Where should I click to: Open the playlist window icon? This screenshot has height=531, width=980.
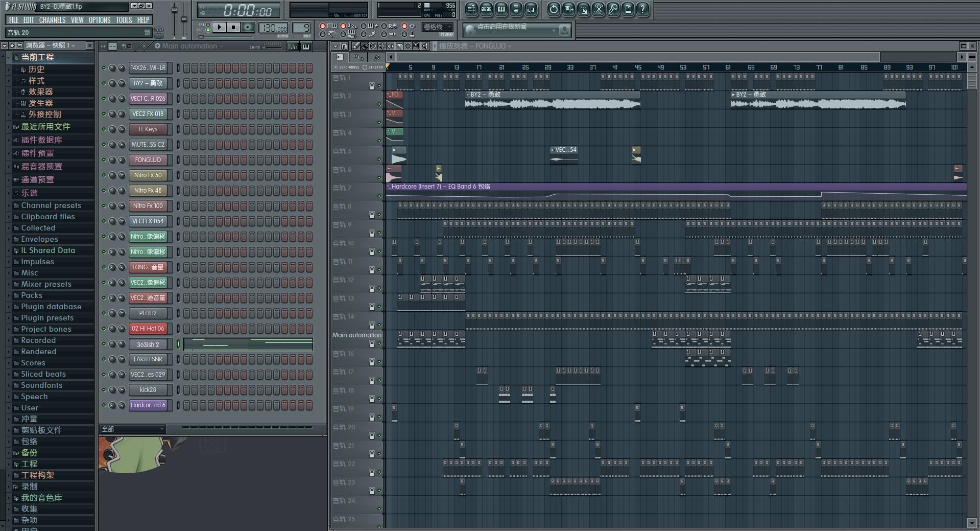471,9
